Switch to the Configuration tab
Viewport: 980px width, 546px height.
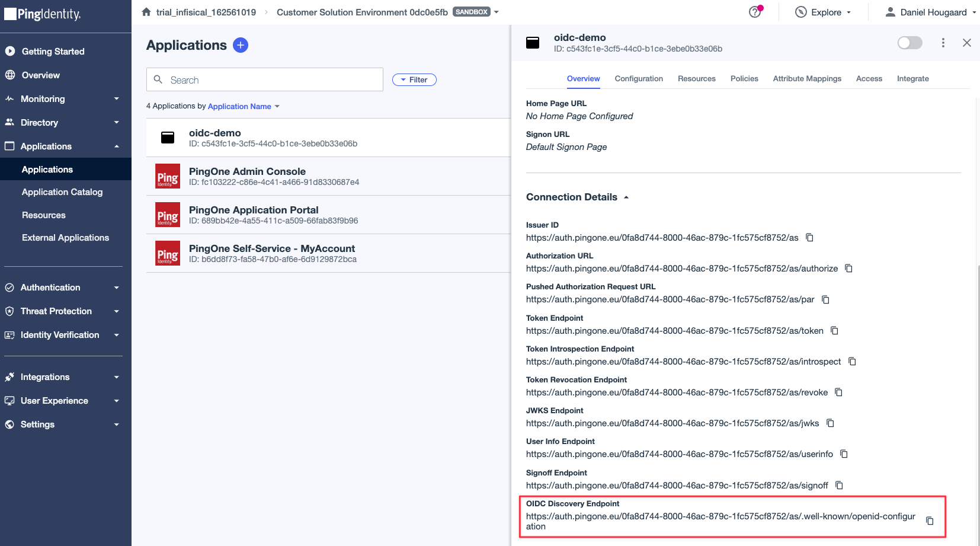pyautogui.click(x=639, y=79)
